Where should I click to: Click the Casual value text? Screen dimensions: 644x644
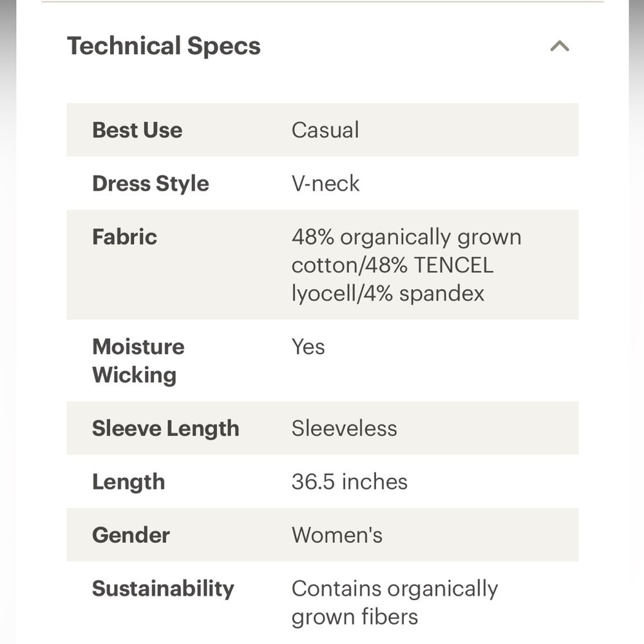(x=325, y=130)
